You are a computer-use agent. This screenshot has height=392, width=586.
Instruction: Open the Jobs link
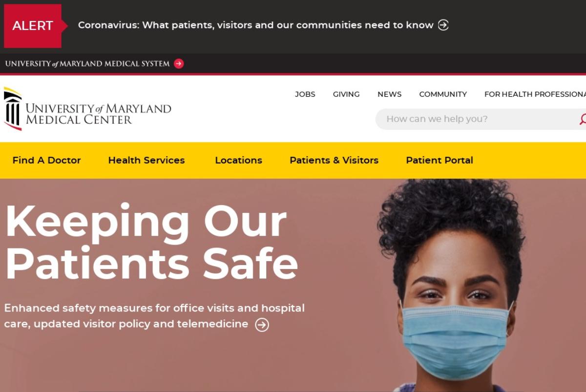(305, 94)
